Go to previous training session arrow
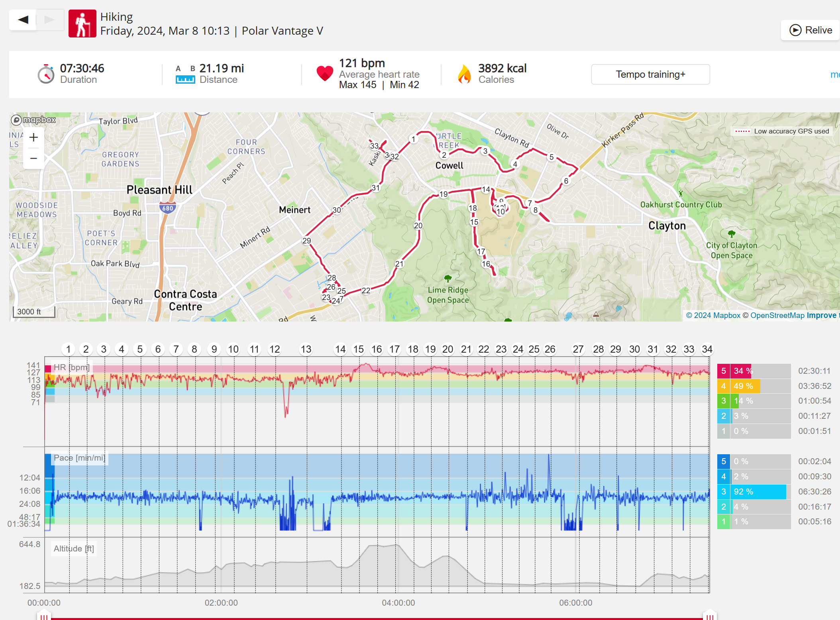Screen dimensions: 840x620 coord(23,20)
